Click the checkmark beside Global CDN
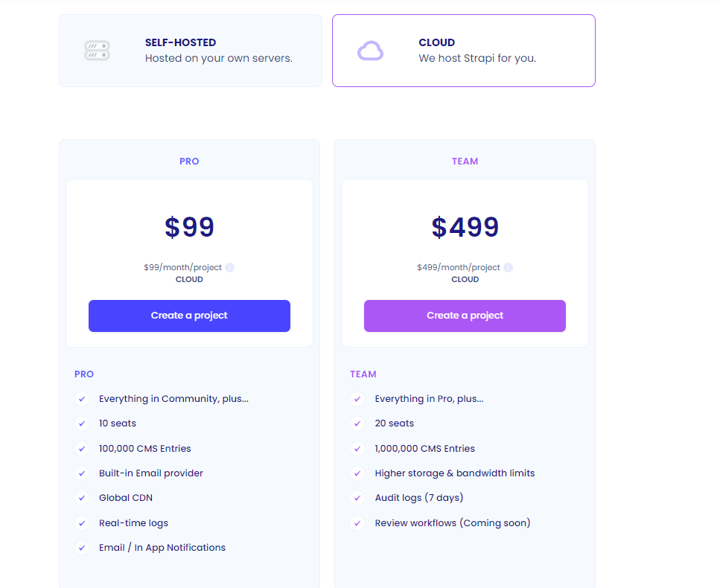The width and height of the screenshot is (717, 588). [x=82, y=498]
